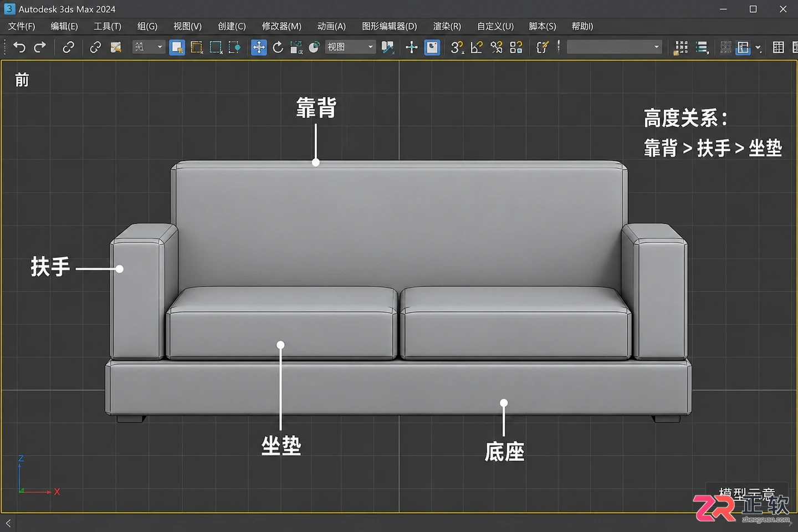Screen dimensions: 798x532
Task: Open the 文件(F) menu
Action: (22, 26)
